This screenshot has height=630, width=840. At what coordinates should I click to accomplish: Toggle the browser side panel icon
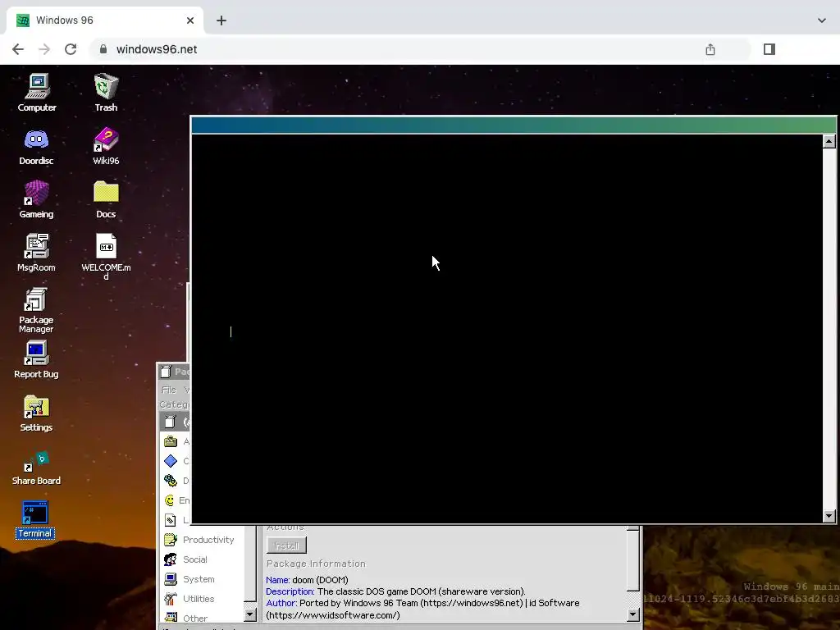click(769, 49)
